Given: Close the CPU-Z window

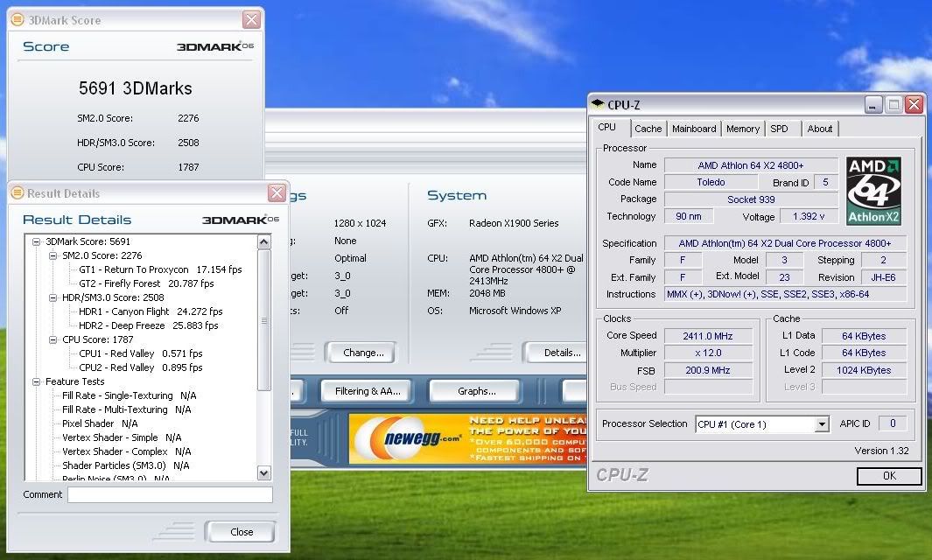Looking at the screenshot, I should (914, 105).
